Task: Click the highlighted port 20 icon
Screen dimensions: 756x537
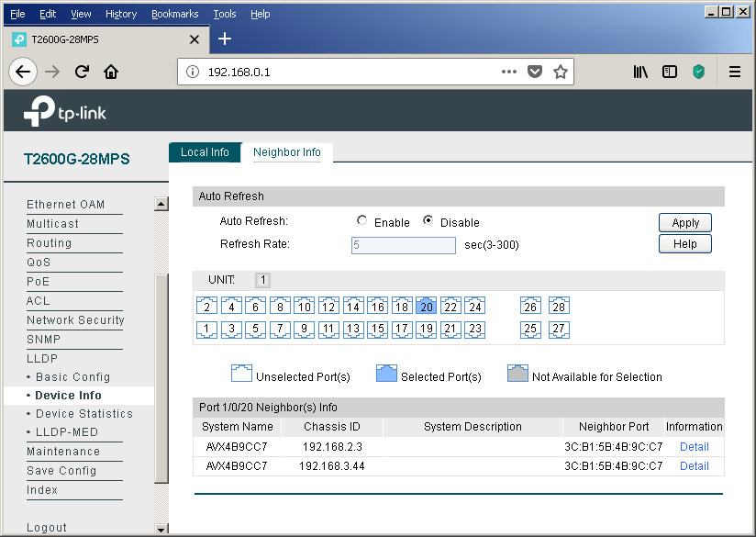Action: (x=427, y=306)
